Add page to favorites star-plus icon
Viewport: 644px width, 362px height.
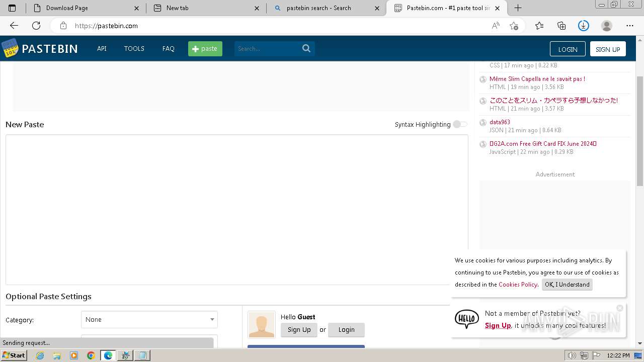click(x=514, y=26)
